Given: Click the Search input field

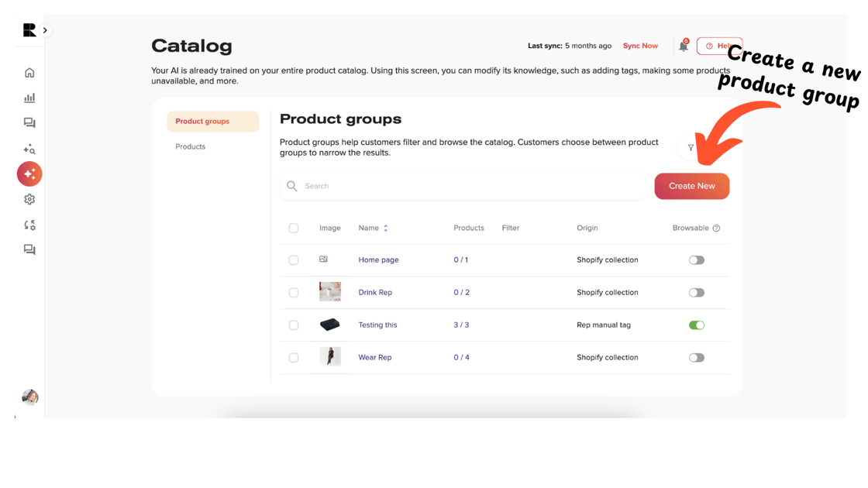Looking at the screenshot, I should point(463,186).
